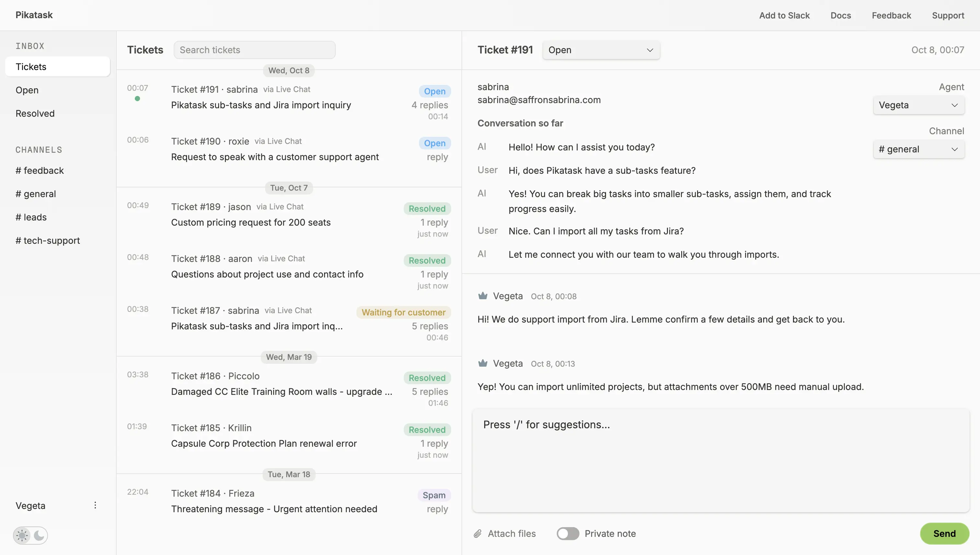Viewport: 980px width, 555px height.
Task: Open Add to Slack
Action: (x=785, y=15)
